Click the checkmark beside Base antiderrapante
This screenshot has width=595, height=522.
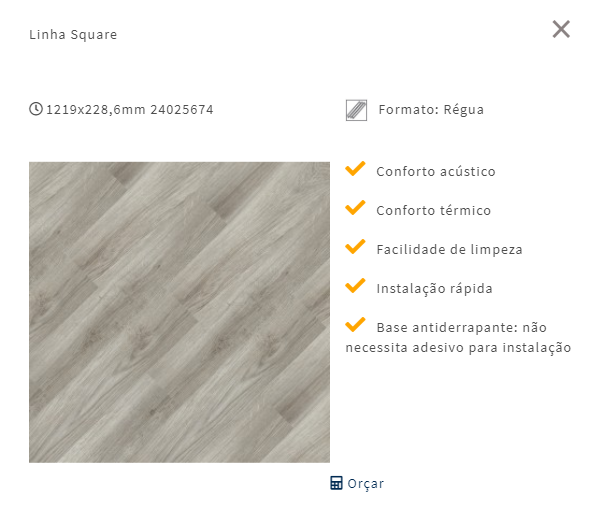[355, 325]
